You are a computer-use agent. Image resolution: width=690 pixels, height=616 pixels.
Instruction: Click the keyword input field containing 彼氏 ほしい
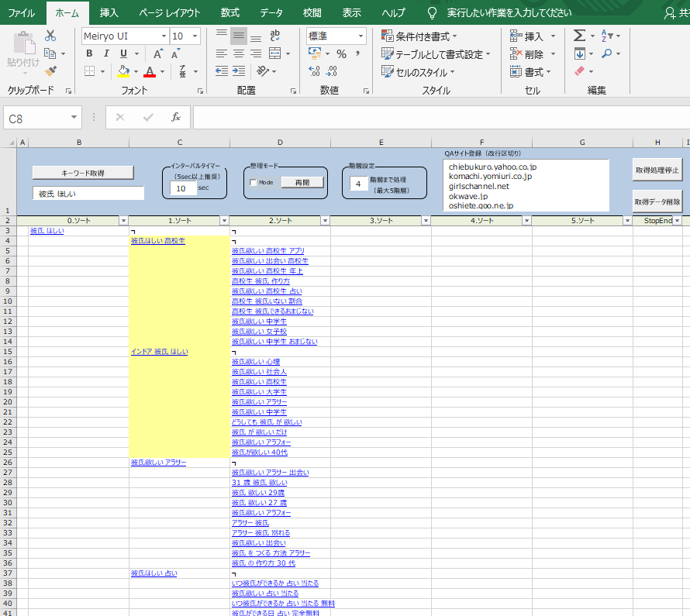coord(88,194)
